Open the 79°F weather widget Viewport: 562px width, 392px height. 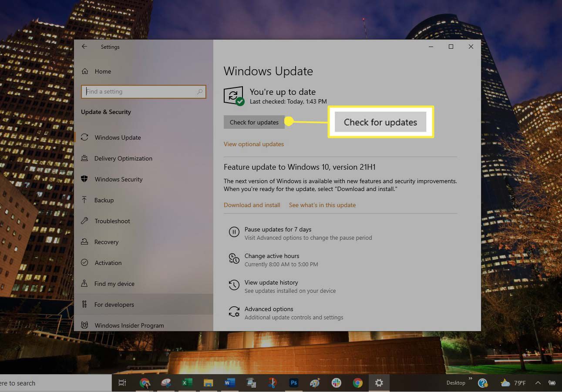(513, 383)
